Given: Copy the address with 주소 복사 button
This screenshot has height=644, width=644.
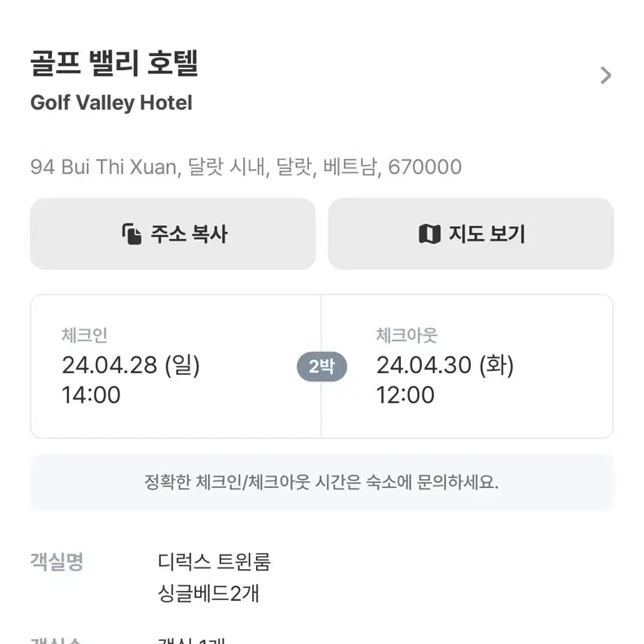Looking at the screenshot, I should [173, 233].
